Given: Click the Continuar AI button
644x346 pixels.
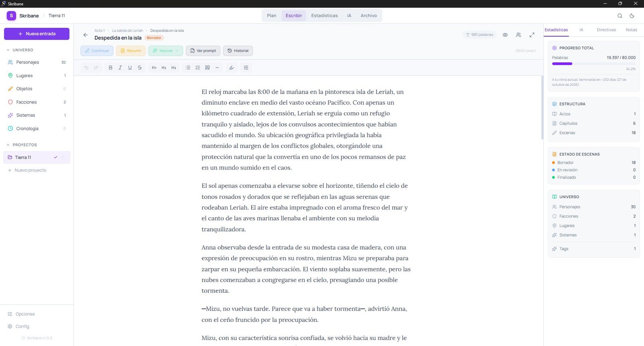Looking at the screenshot, I should click(97, 51).
